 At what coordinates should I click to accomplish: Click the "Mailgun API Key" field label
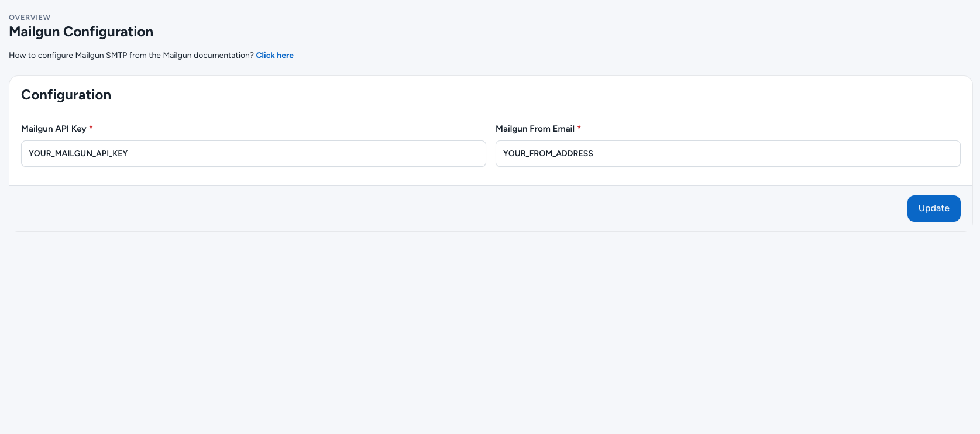tap(54, 129)
